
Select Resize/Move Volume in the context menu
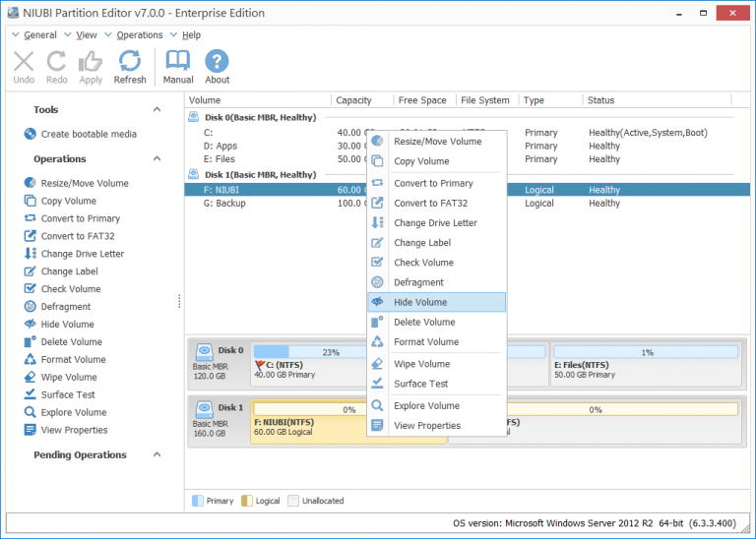437,142
